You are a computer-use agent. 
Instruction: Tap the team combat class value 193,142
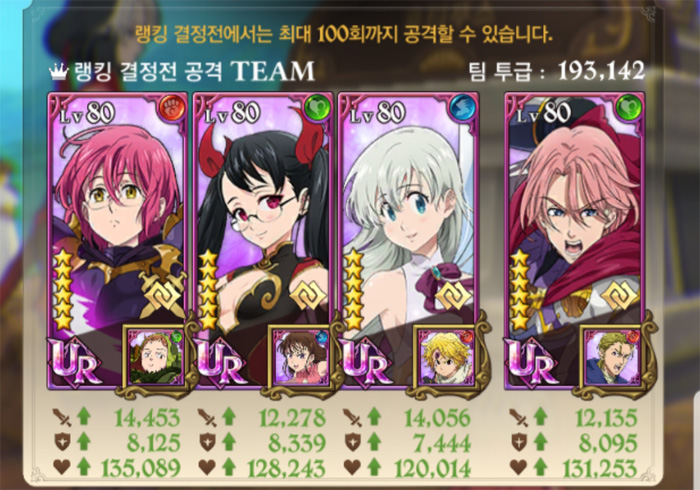coord(601,71)
